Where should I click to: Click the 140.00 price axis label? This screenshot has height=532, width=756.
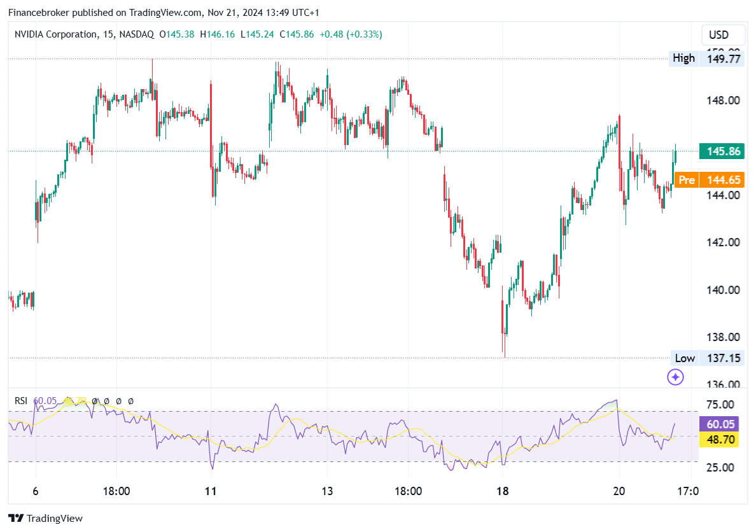(724, 290)
